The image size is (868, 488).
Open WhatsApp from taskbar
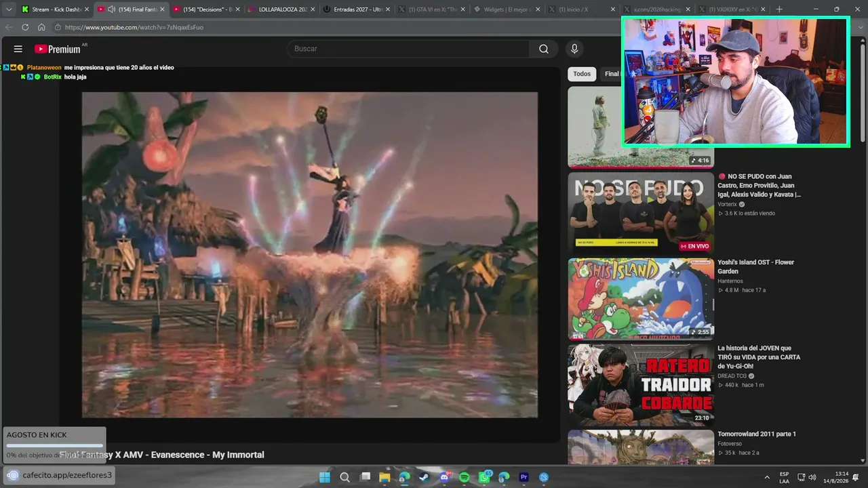tap(484, 477)
